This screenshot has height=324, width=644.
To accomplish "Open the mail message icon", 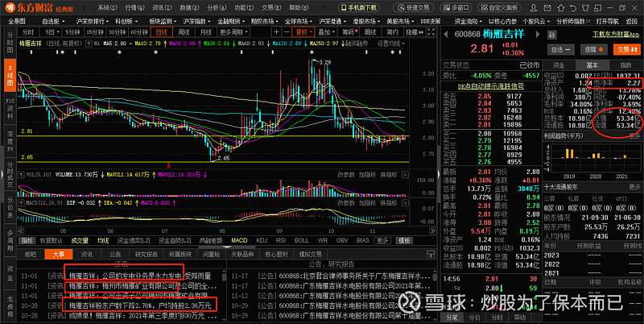I will (x=547, y=7).
